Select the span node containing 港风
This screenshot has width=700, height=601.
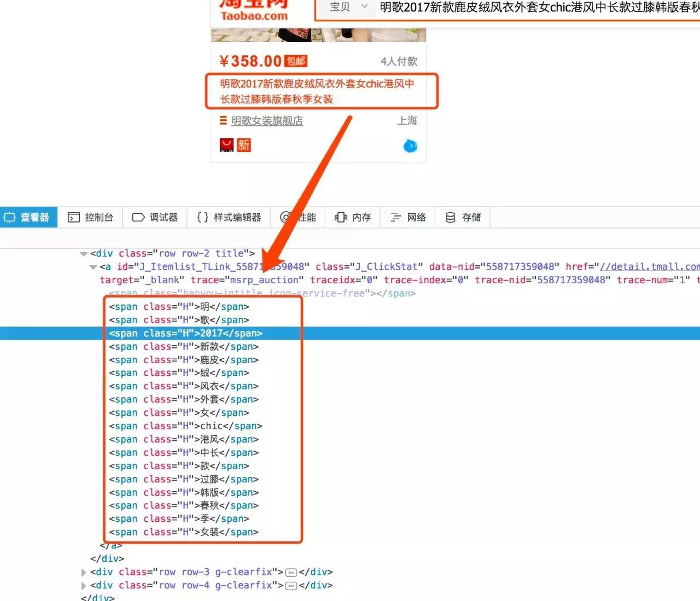click(184, 440)
